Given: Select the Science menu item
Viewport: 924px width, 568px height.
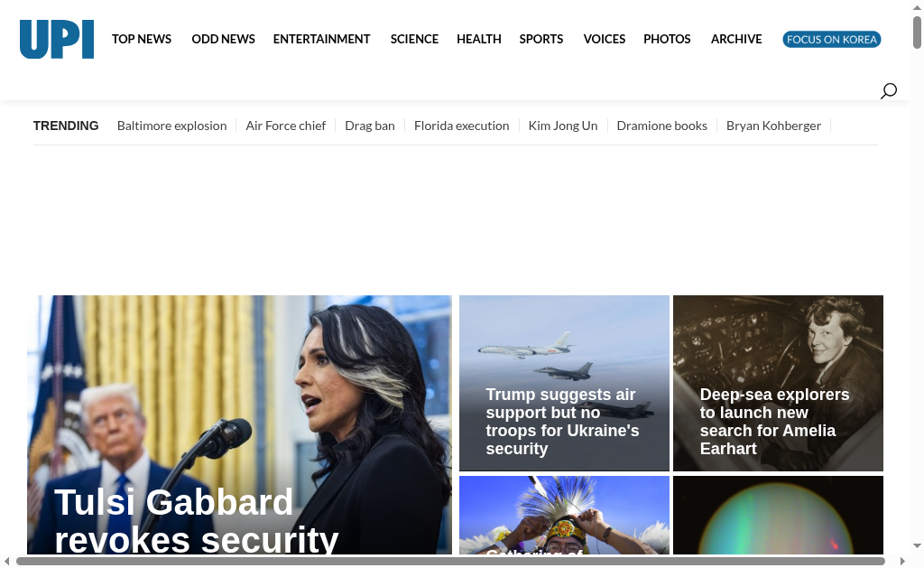Looking at the screenshot, I should click(x=414, y=39).
